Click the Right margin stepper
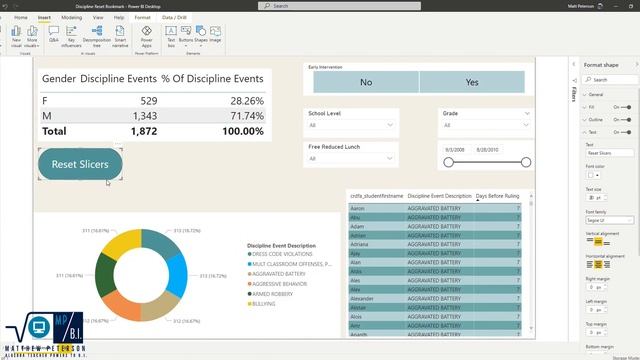The image size is (640, 360). [596, 287]
